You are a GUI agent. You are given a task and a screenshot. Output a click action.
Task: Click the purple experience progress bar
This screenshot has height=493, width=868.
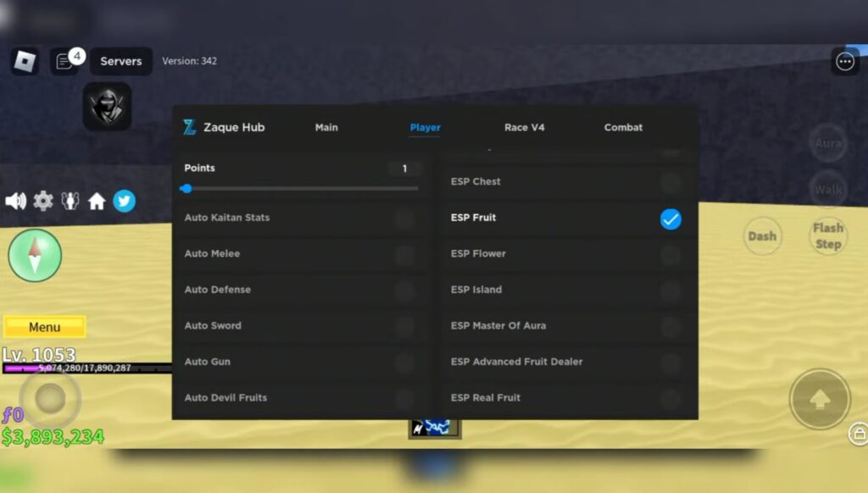point(87,368)
